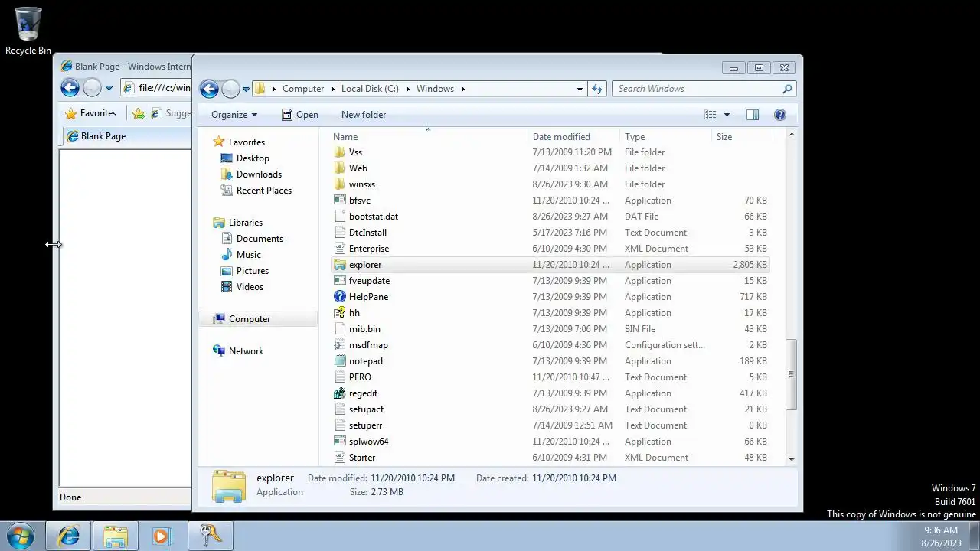This screenshot has width=980, height=551.
Task: Expand the Local Disk (C:) breadcrumb arrow
Action: (407, 89)
